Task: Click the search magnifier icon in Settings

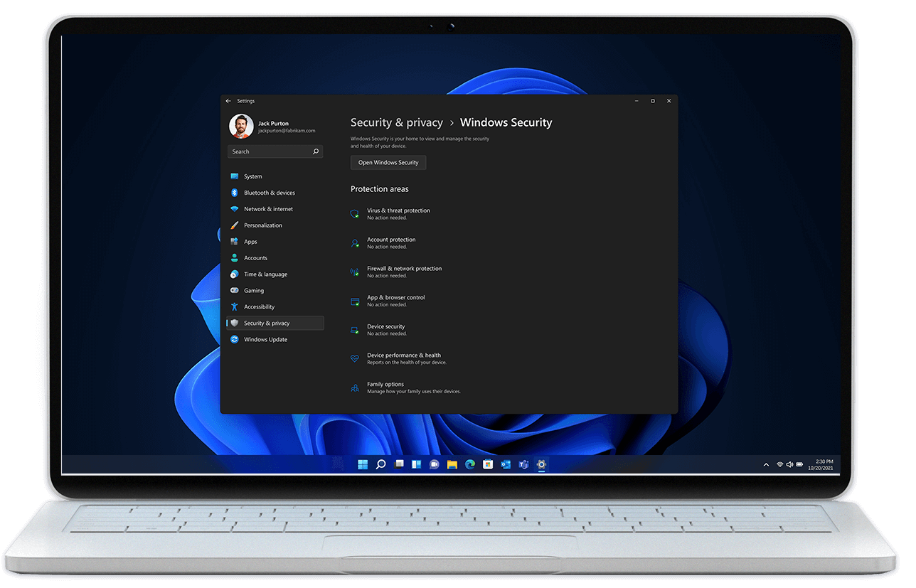Action: [316, 151]
